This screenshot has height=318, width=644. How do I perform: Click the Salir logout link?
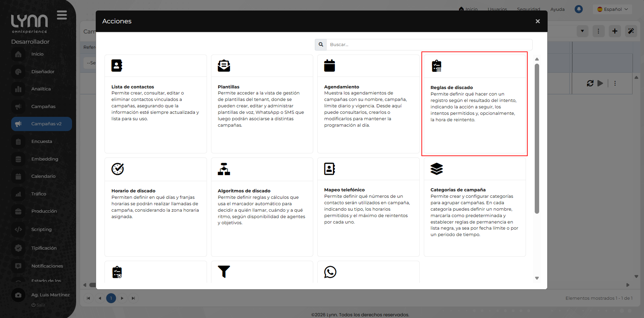pyautogui.click(x=38, y=305)
